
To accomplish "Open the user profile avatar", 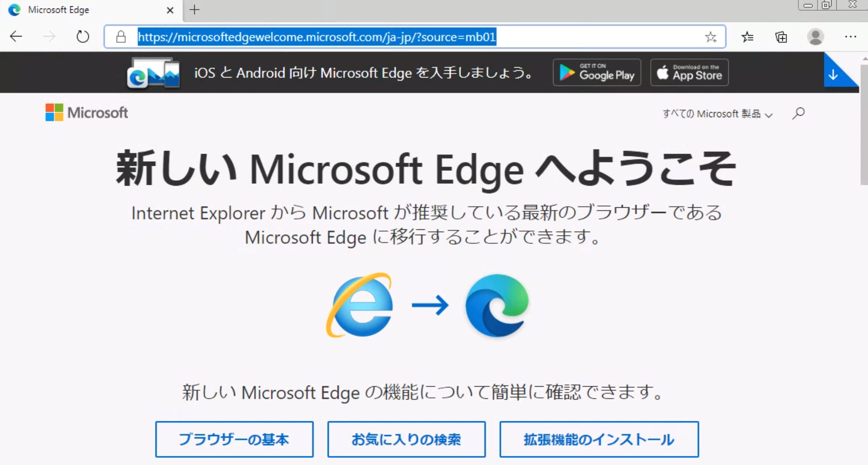I will pyautogui.click(x=816, y=37).
